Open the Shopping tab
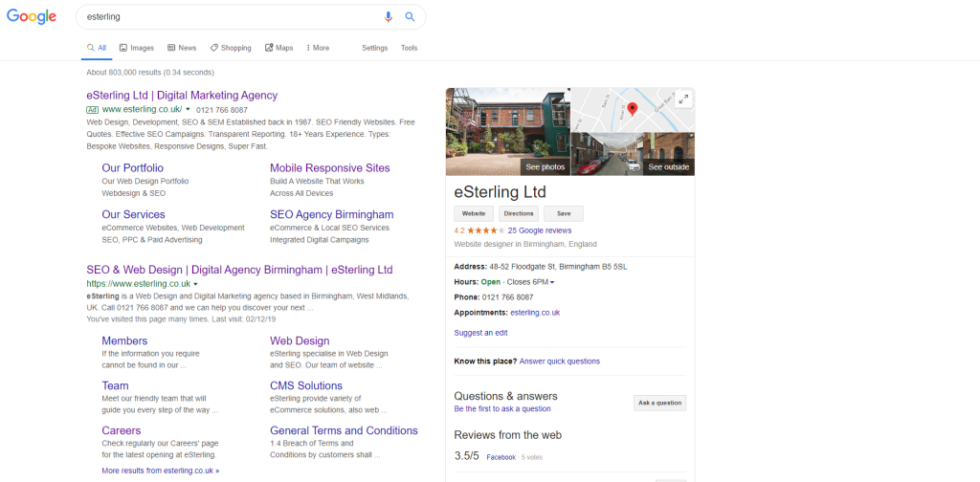Viewport: 980px width, 482px height. pyautogui.click(x=231, y=48)
